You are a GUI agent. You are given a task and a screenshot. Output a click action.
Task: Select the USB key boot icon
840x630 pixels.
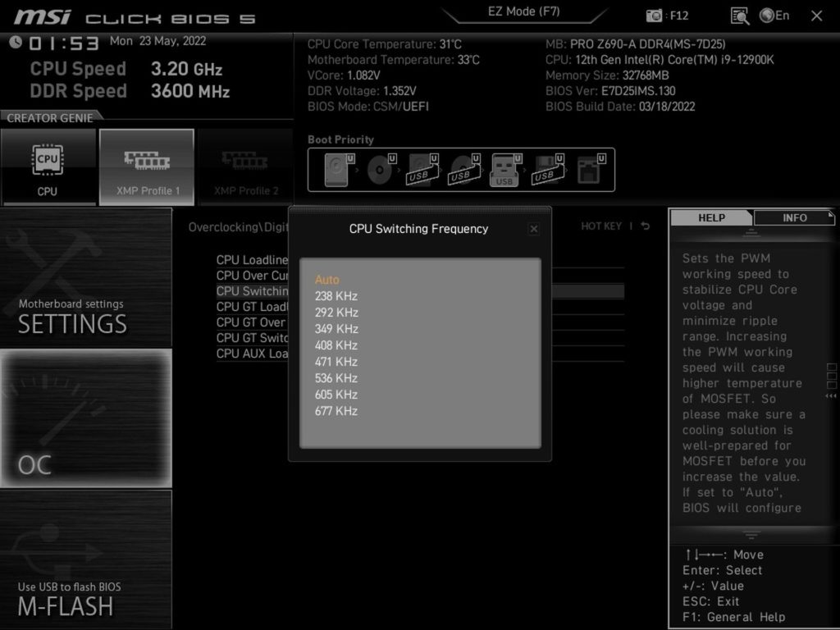[505, 170]
